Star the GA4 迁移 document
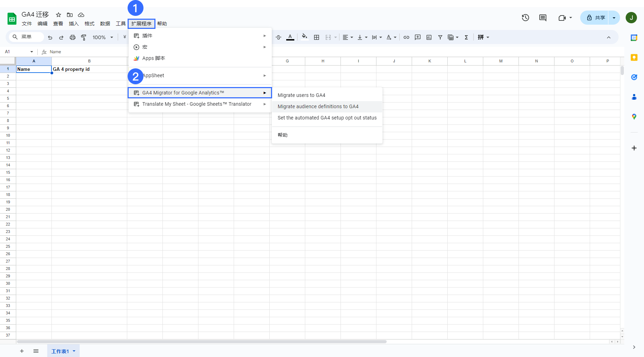Screen dimensions: 644x357 [x=59, y=15]
